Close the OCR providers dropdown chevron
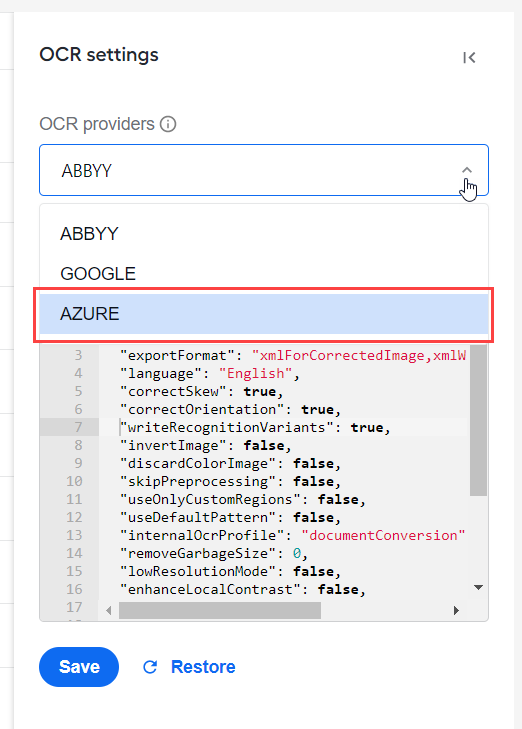This screenshot has height=729, width=522. [x=467, y=170]
